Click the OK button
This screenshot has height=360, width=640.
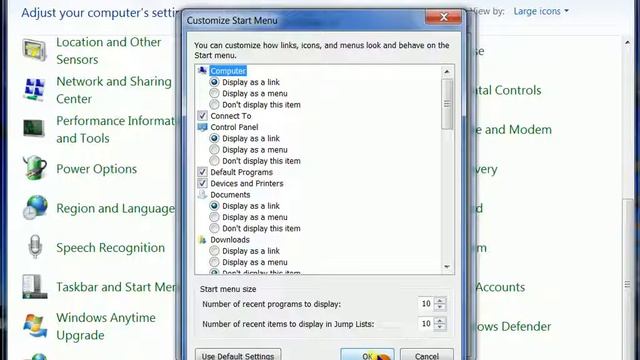(x=367, y=355)
